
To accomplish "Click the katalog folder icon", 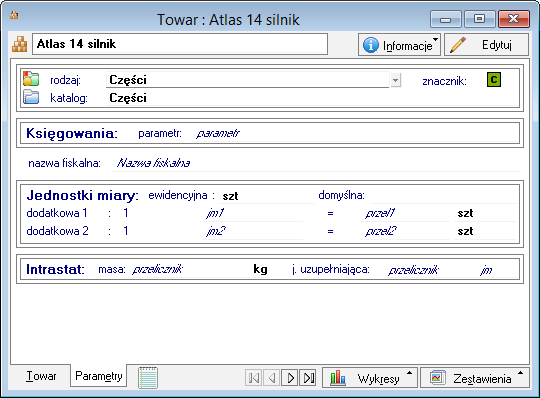I will [x=31, y=97].
